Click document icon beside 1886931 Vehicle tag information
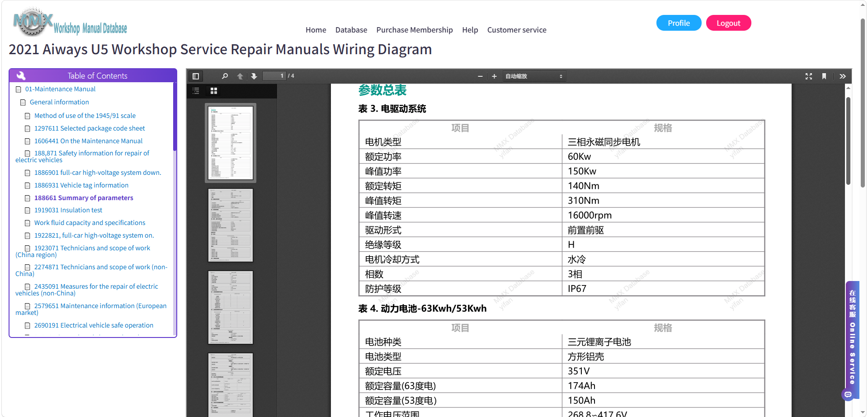The height and width of the screenshot is (417, 868). [28, 186]
